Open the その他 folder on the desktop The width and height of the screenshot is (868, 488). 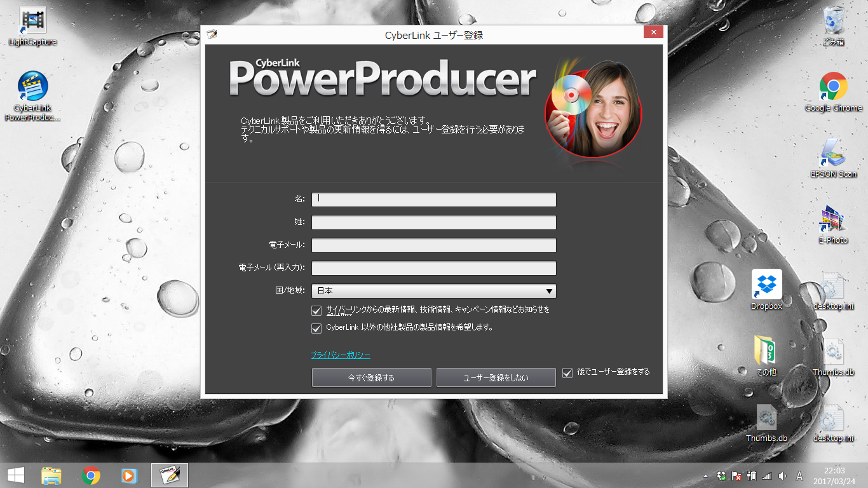[767, 356]
